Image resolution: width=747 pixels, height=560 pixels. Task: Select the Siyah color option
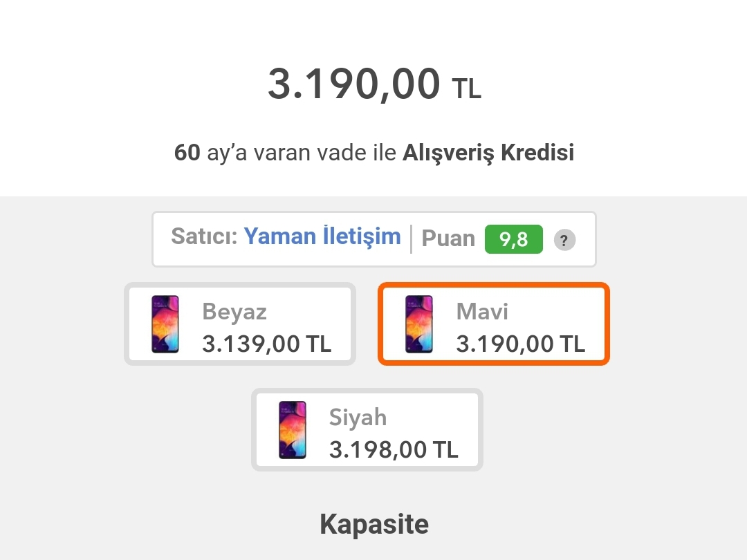click(367, 429)
